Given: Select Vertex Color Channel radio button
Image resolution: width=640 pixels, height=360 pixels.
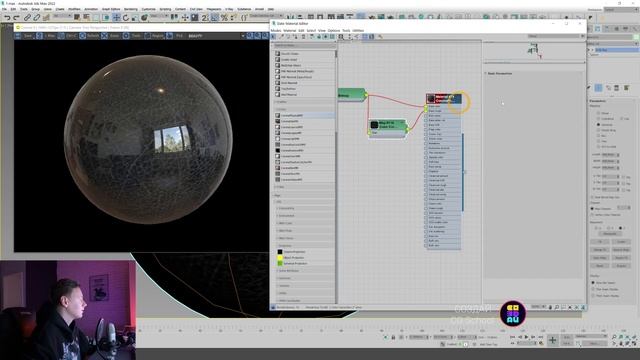Looking at the screenshot, I should point(593,215).
